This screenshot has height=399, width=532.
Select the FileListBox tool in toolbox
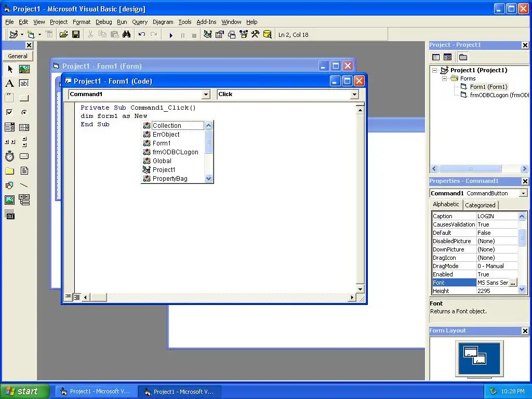coord(24,170)
